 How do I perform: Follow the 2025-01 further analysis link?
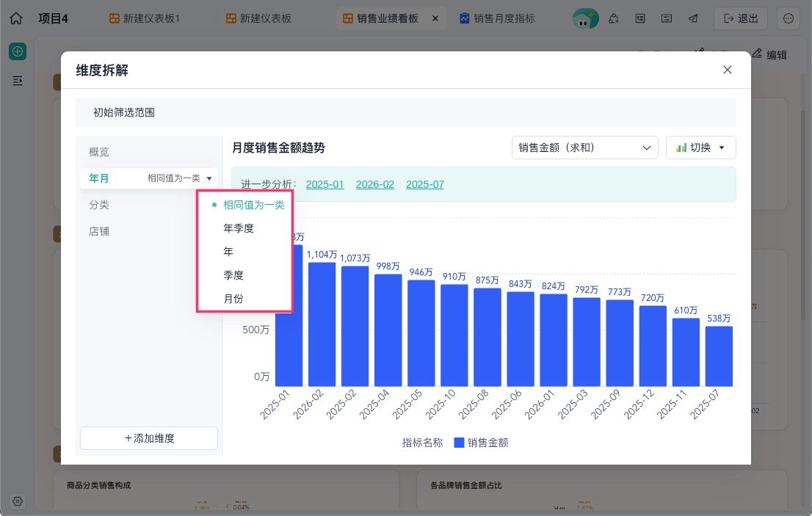point(325,184)
